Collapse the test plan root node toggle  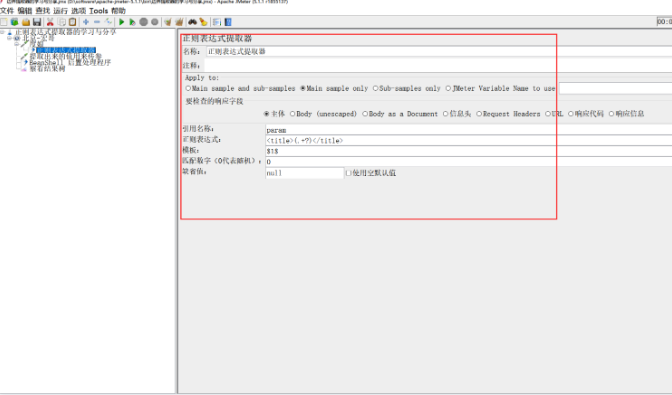click(x=3, y=32)
